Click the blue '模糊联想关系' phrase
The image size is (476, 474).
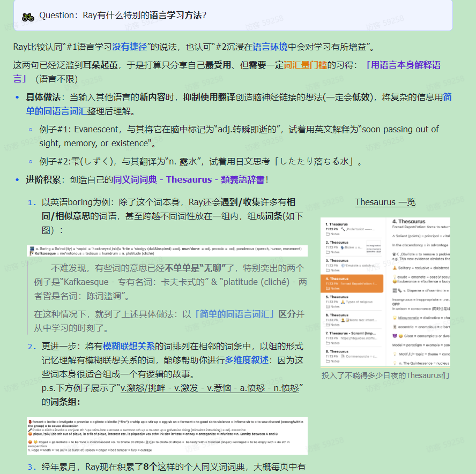(128, 346)
